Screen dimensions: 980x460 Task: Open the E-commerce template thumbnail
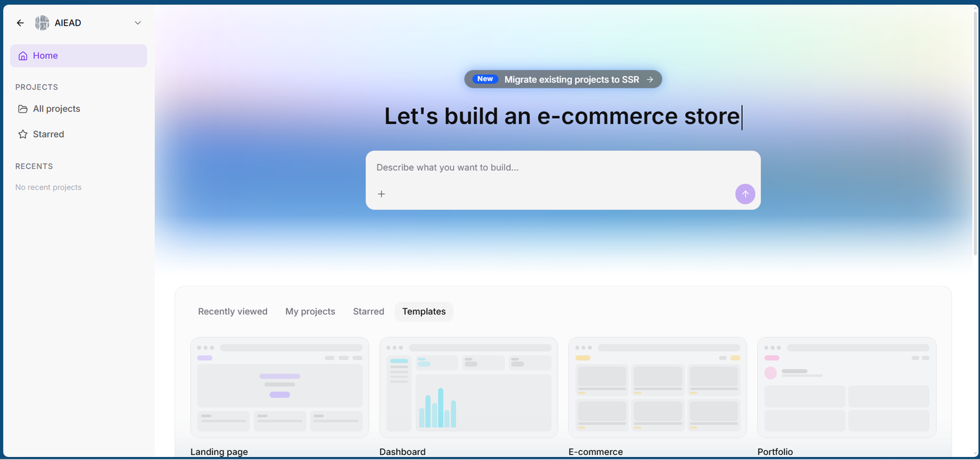tap(658, 388)
